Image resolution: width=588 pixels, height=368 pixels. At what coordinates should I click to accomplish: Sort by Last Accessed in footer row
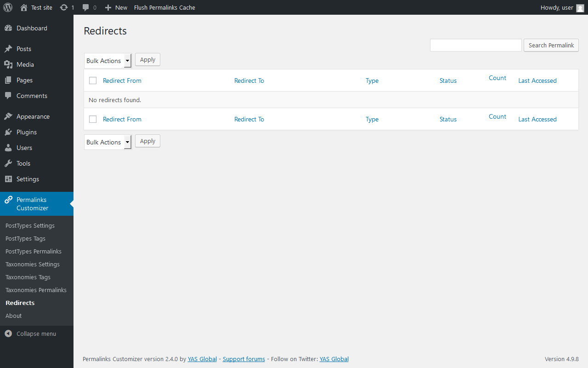(x=537, y=119)
